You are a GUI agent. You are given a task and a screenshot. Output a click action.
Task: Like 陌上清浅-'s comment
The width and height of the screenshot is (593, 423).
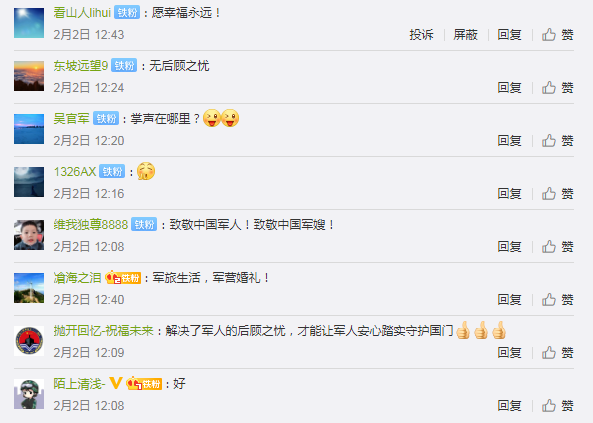pyautogui.click(x=557, y=406)
